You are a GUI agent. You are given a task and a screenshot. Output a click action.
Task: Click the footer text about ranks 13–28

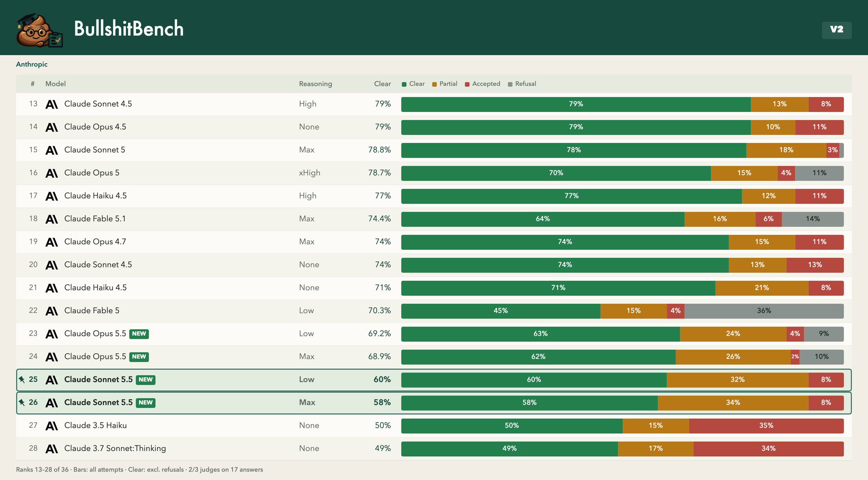point(140,470)
